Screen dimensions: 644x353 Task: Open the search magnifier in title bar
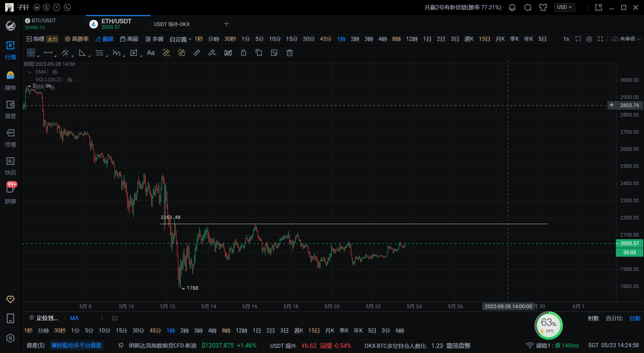pos(528,8)
